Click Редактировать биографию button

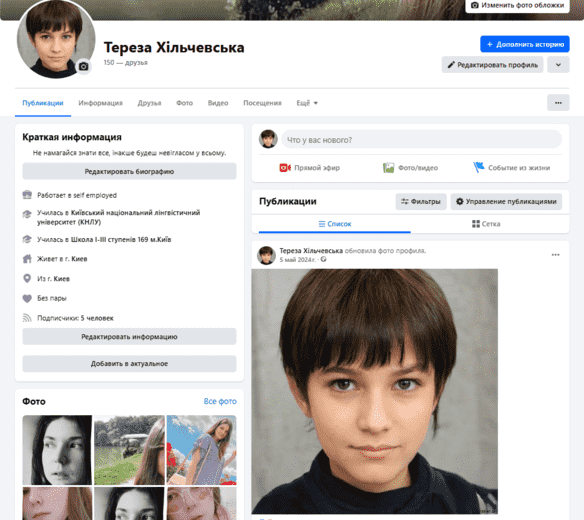pos(129,171)
